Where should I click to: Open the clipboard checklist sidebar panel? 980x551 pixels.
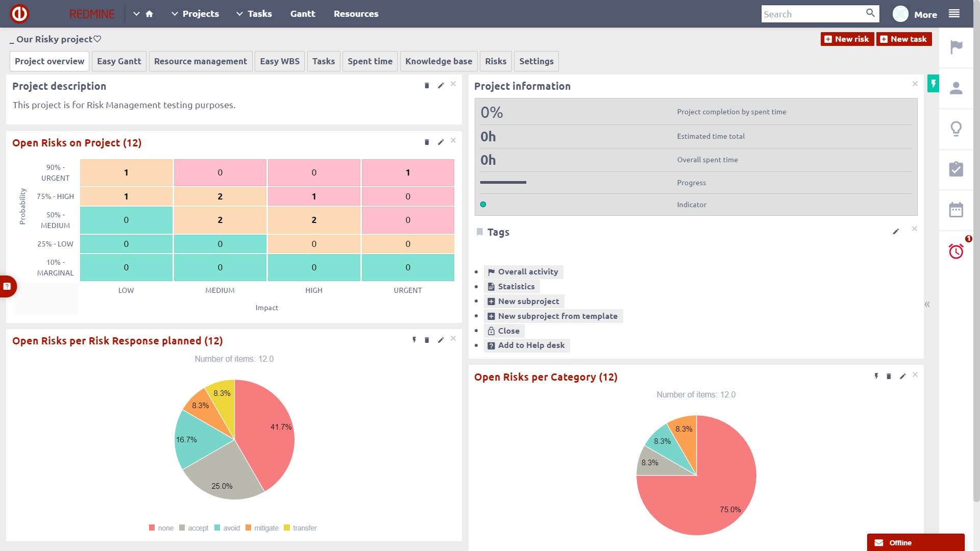(x=955, y=169)
